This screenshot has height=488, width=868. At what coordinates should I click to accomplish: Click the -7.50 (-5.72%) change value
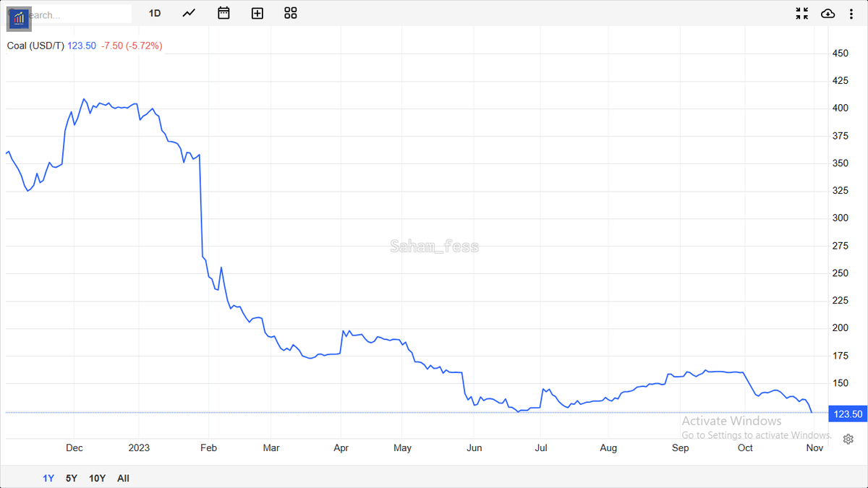click(x=132, y=46)
